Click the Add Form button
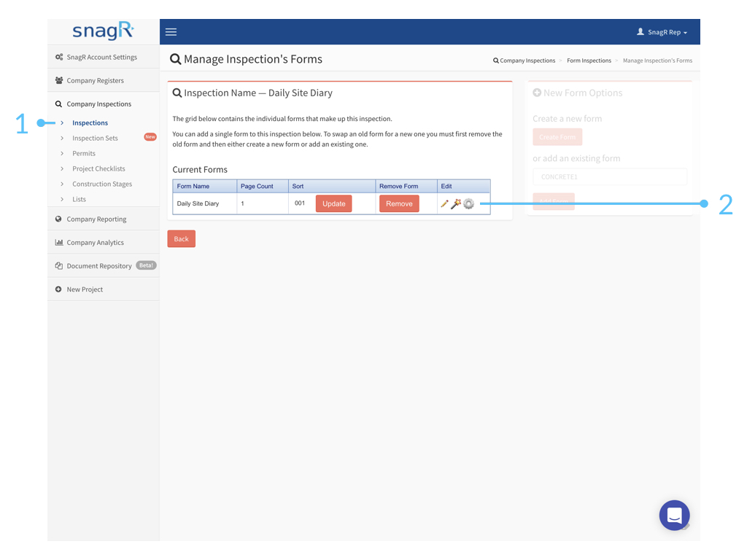This screenshot has width=747, height=560. [554, 201]
